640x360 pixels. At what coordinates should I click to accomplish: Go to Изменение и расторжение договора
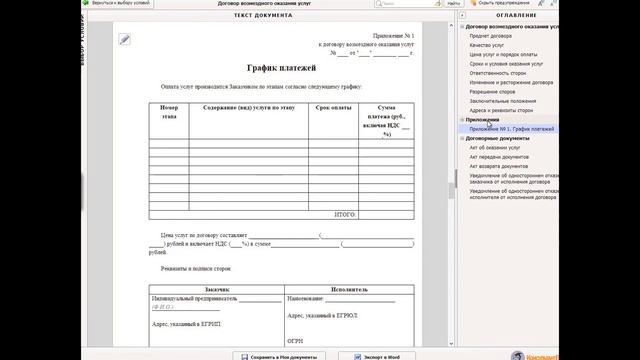click(511, 82)
